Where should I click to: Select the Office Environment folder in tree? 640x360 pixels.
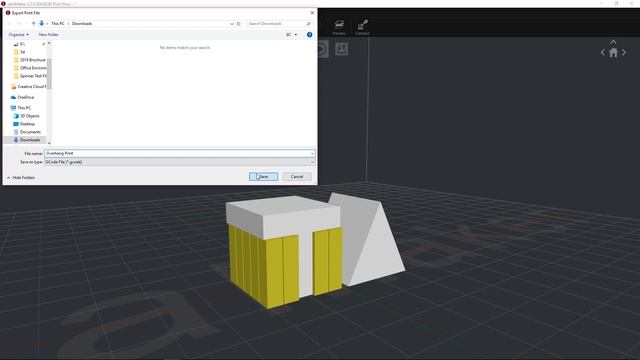point(29,68)
